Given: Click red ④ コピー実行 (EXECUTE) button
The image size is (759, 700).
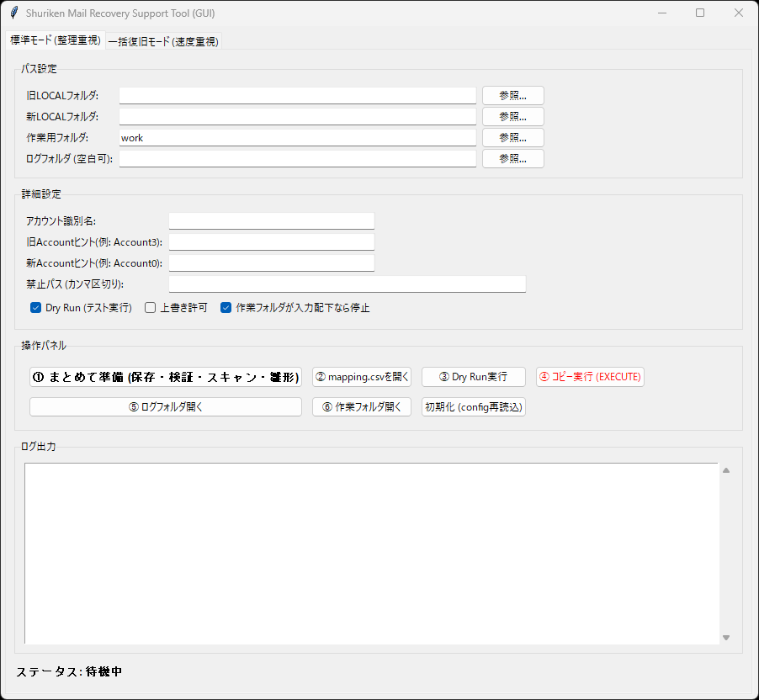Looking at the screenshot, I should (590, 377).
